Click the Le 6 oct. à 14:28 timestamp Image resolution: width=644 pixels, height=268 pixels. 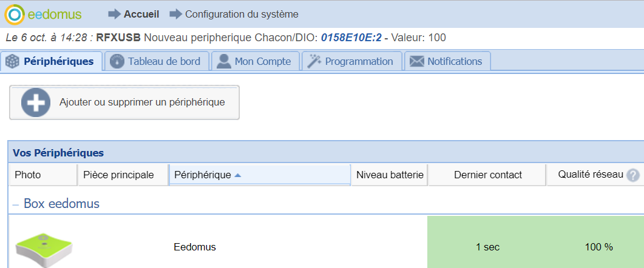tap(46, 38)
